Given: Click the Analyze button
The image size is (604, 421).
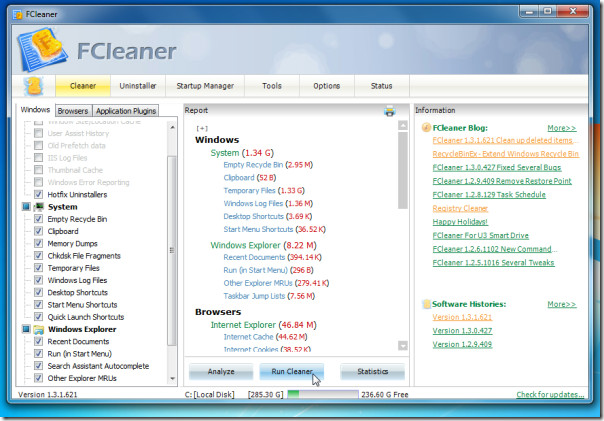Looking at the screenshot, I should (221, 372).
